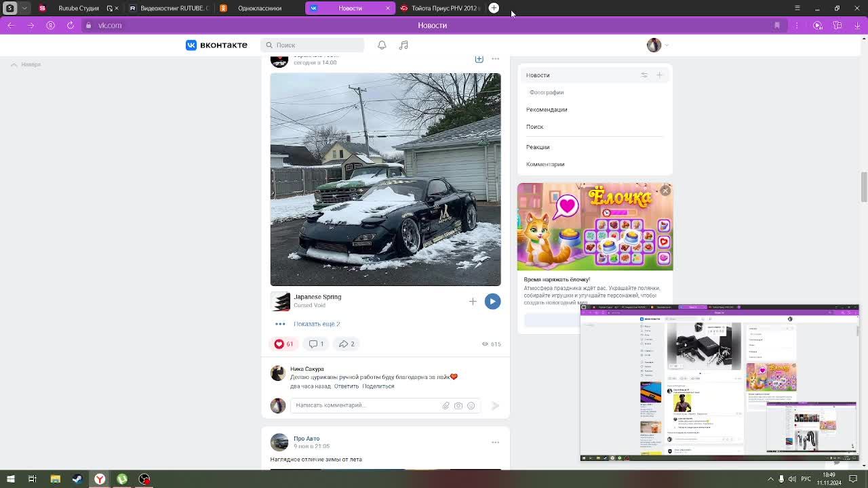Screen dimensions: 868x488
Task: Switch keyboard language РУС
Action: pos(806,479)
